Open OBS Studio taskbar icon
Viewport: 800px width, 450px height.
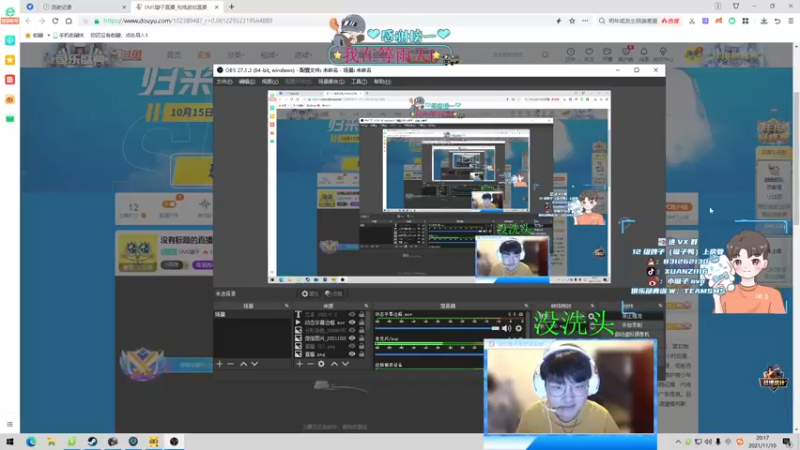174,442
